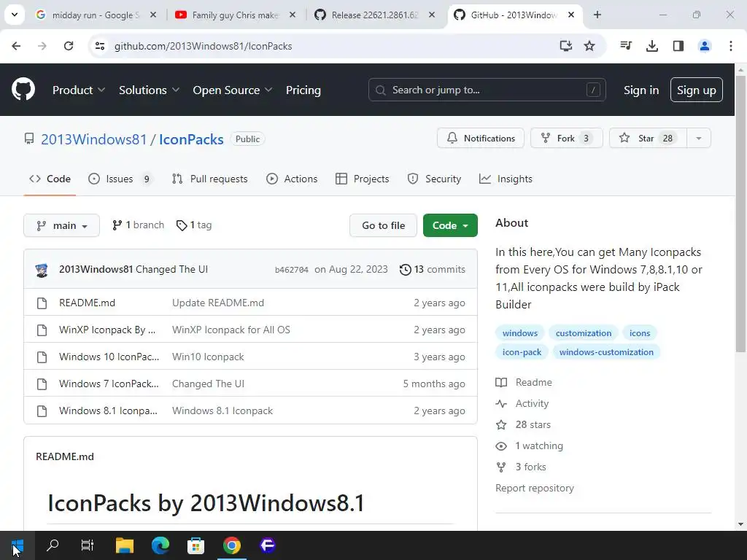Open the 2013Windows81 owner link

(x=94, y=139)
